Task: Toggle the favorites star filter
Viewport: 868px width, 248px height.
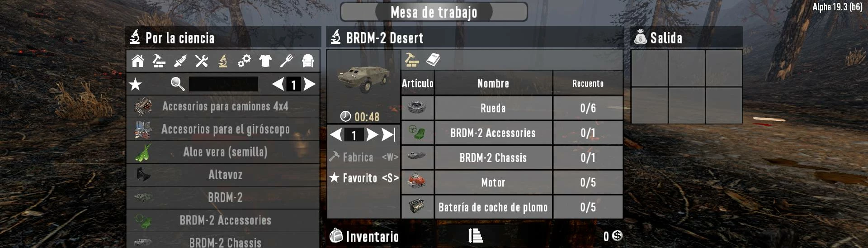Action: click(x=136, y=84)
